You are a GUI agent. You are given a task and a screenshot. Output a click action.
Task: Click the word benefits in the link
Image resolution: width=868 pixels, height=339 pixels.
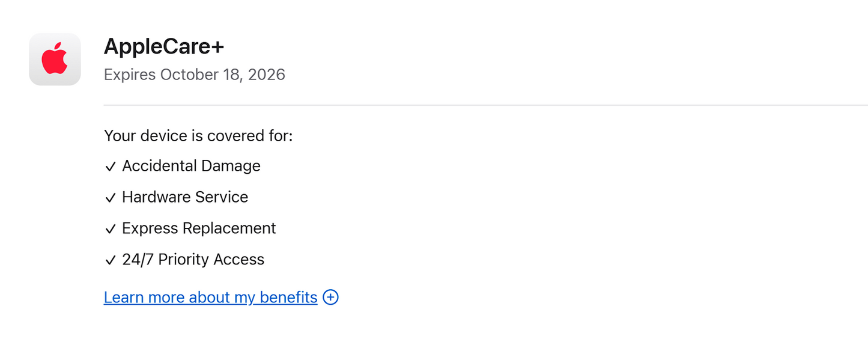[288, 297]
